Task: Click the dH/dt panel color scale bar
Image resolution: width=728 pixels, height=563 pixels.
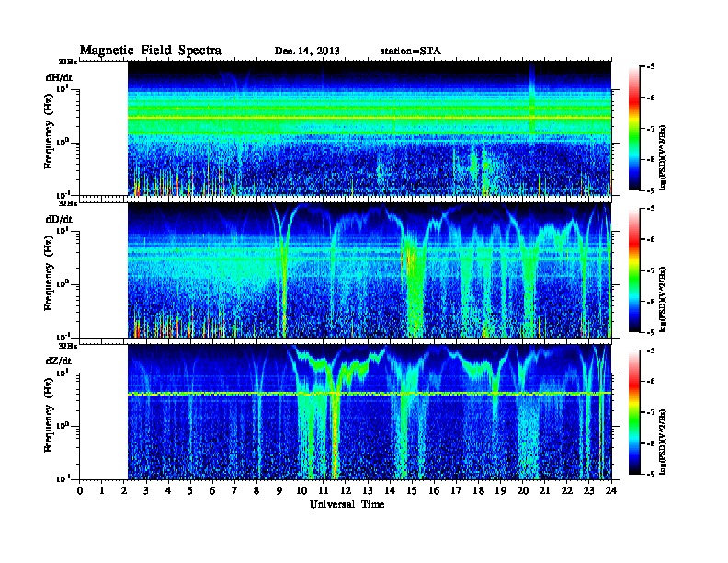Action: [634, 128]
